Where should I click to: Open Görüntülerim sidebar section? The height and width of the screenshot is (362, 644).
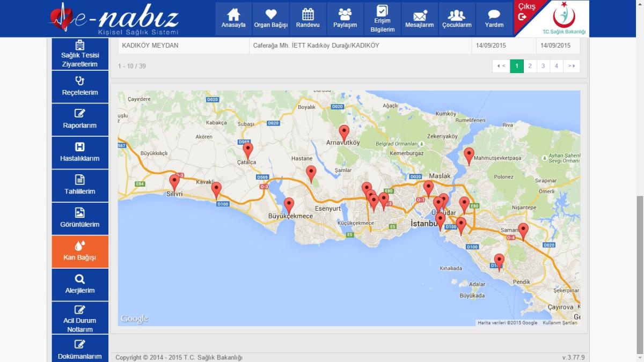pos(80,218)
